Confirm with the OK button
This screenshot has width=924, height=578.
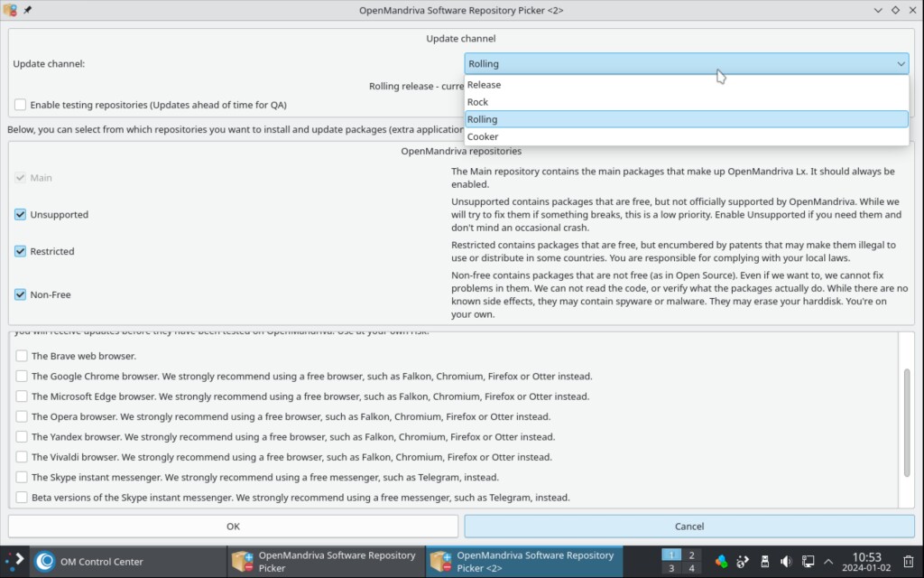233,527
